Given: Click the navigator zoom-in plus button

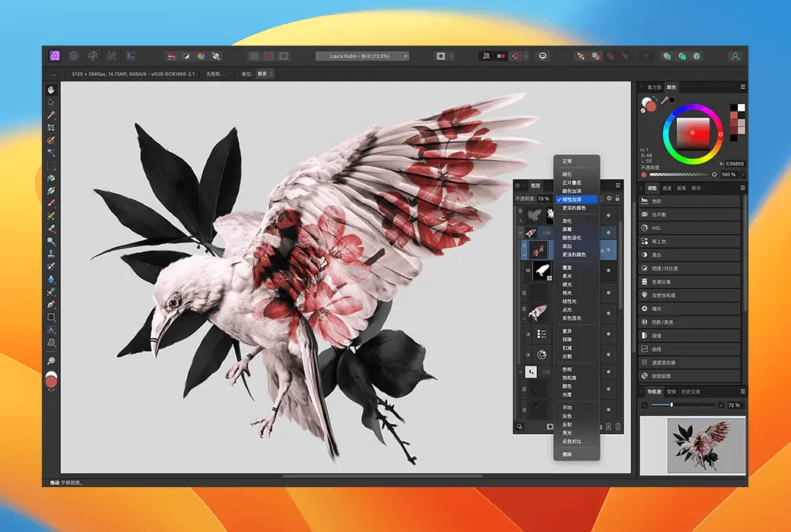Looking at the screenshot, I should tap(721, 405).
